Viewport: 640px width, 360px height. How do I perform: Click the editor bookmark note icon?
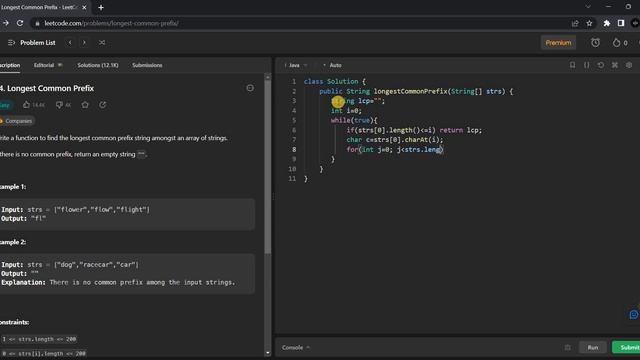tap(572, 65)
